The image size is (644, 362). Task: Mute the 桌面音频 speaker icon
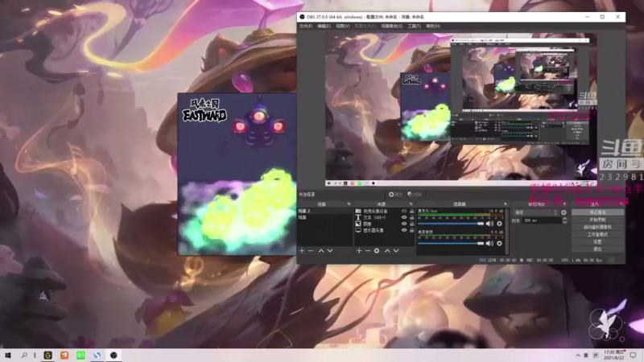[489, 244]
